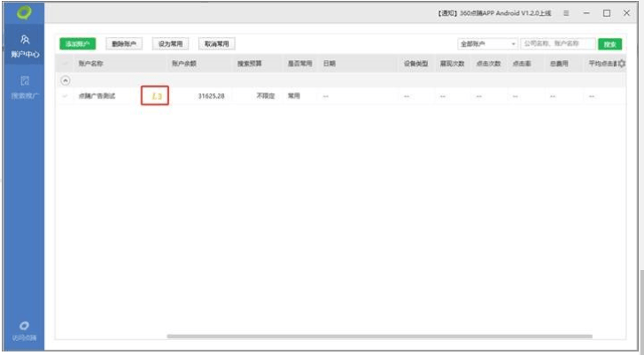The image size is (644, 355).
Task: Click the balance value 31625.28
Action: [x=211, y=96]
